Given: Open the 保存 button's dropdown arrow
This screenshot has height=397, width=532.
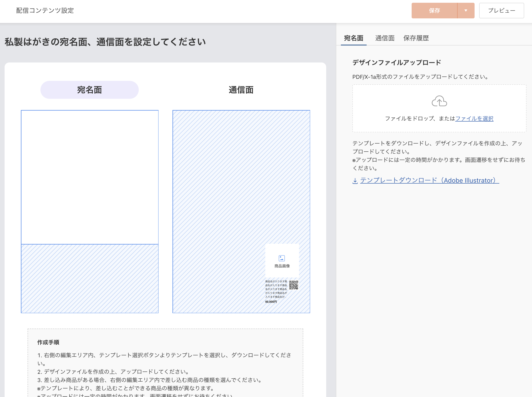Looking at the screenshot, I should [466, 10].
